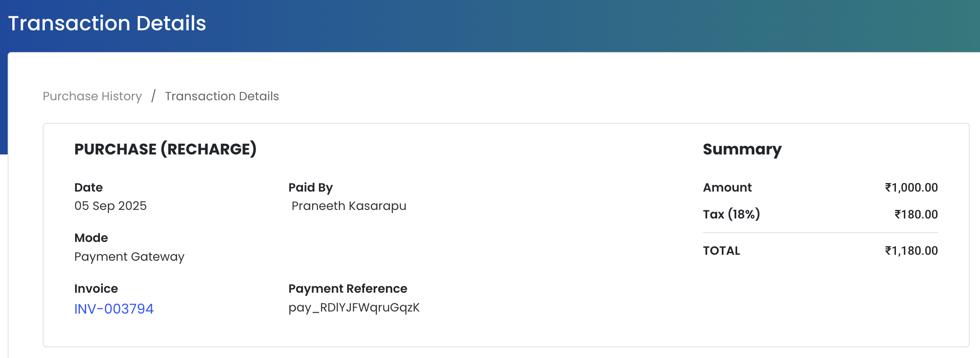Click the Tax (18%) label
The width and height of the screenshot is (980, 358).
732,214
